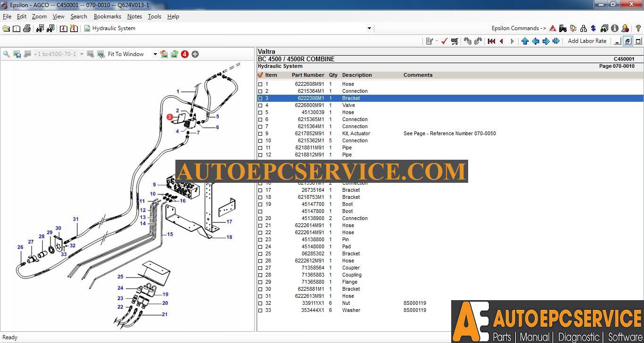Open the Tools menu
Screen dimensions: 644x343
155,16
